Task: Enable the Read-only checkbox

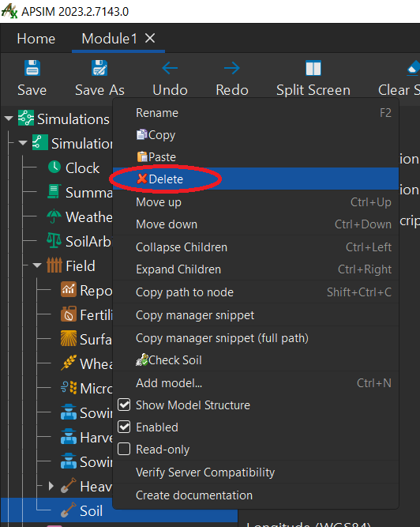Action: point(124,449)
